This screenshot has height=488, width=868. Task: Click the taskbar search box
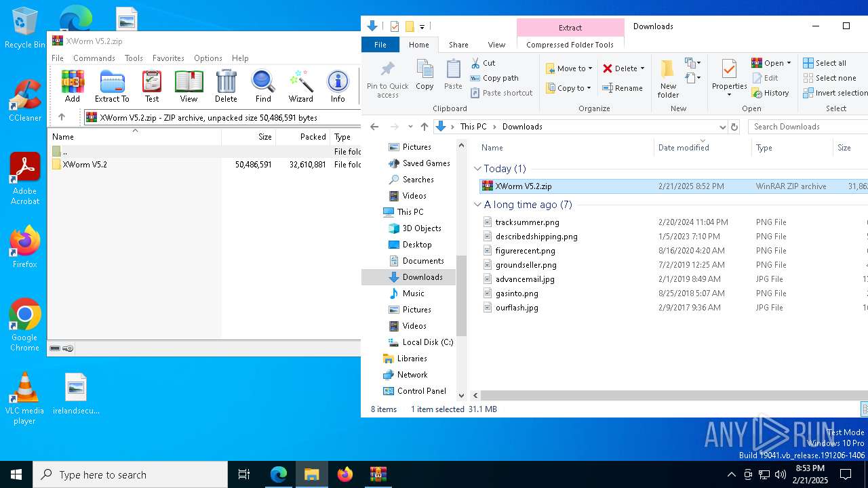coord(130,474)
